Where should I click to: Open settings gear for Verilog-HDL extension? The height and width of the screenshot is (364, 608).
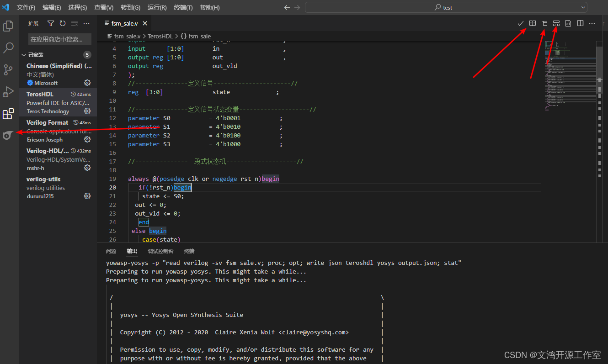pos(87,168)
